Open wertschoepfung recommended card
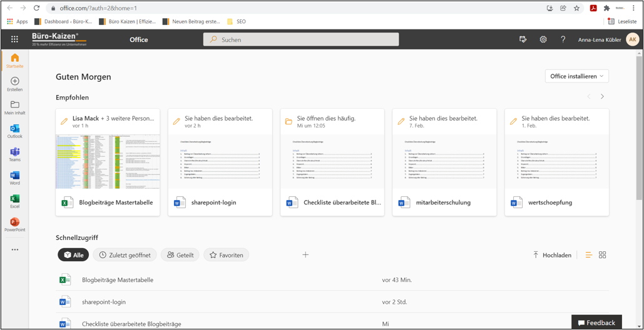The width and height of the screenshot is (644, 330). (557, 162)
